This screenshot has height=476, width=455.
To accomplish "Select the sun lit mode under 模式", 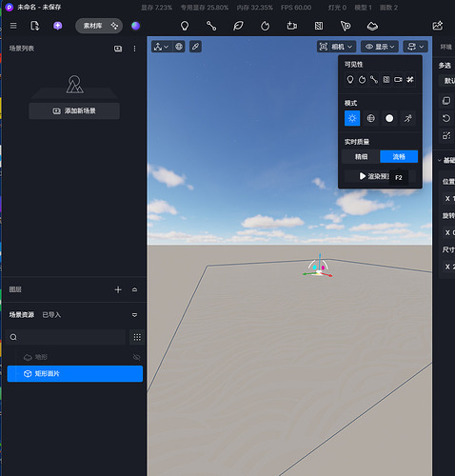I will click(x=352, y=118).
